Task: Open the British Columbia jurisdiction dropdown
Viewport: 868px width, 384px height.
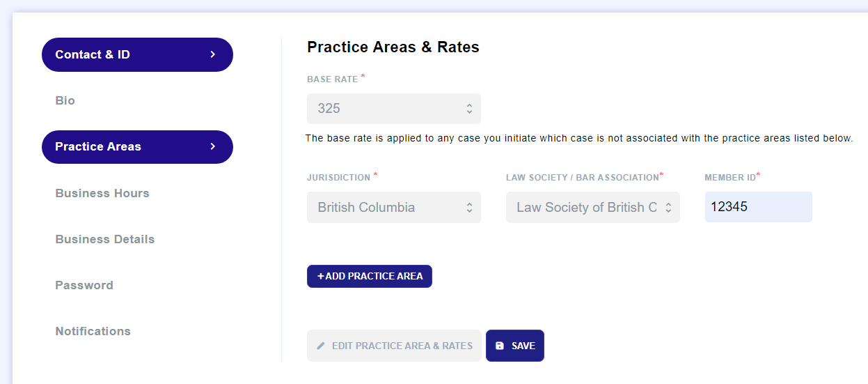Action: coord(394,207)
